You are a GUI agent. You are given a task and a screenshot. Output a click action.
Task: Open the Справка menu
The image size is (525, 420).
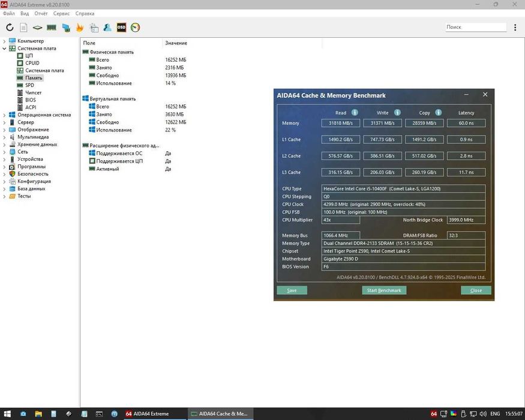pyautogui.click(x=85, y=13)
